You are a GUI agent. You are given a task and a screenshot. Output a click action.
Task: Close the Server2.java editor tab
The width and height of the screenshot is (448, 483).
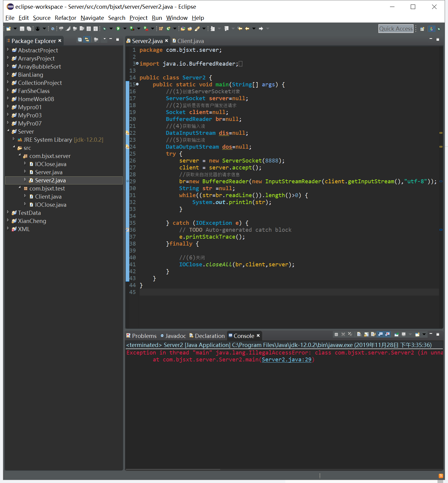167,41
